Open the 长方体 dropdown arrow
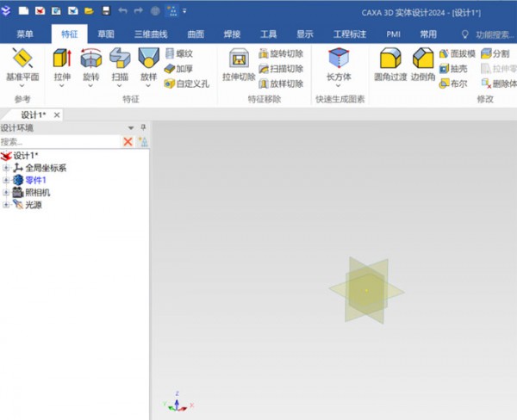 click(339, 86)
